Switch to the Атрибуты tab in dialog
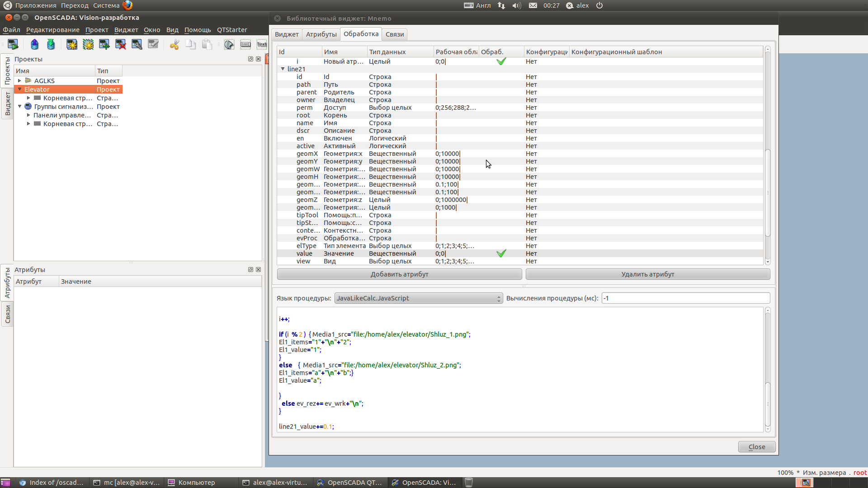Viewport: 868px width, 488px height. (321, 34)
